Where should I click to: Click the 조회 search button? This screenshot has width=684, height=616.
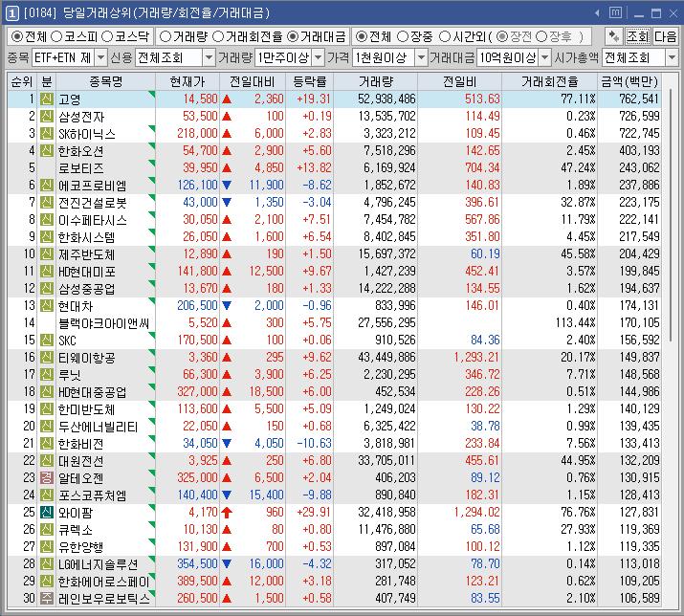point(637,36)
